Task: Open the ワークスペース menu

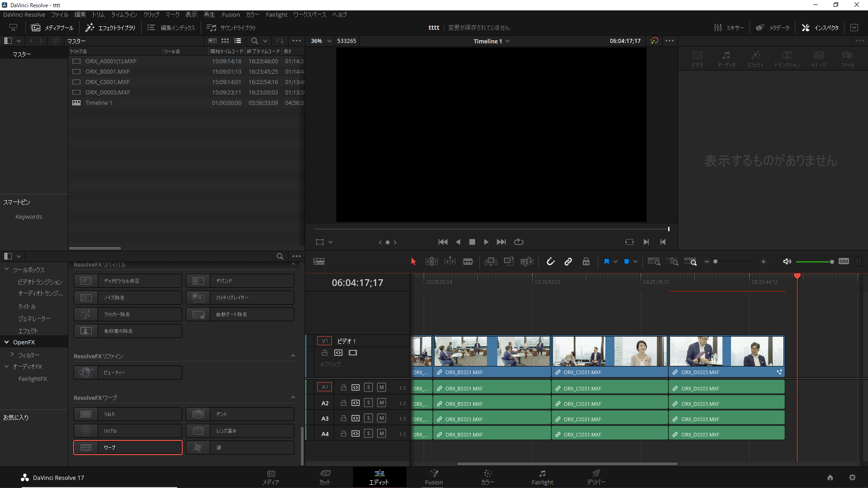Action: pos(310,14)
